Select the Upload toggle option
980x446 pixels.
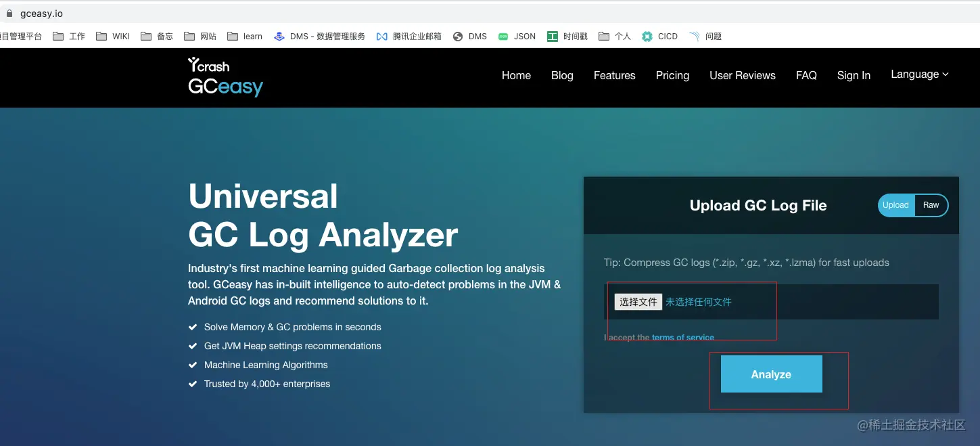point(895,205)
